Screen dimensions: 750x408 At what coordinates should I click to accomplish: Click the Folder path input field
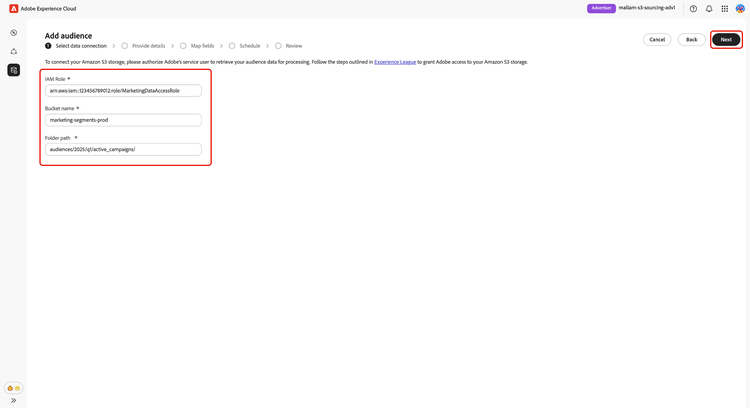tap(123, 149)
